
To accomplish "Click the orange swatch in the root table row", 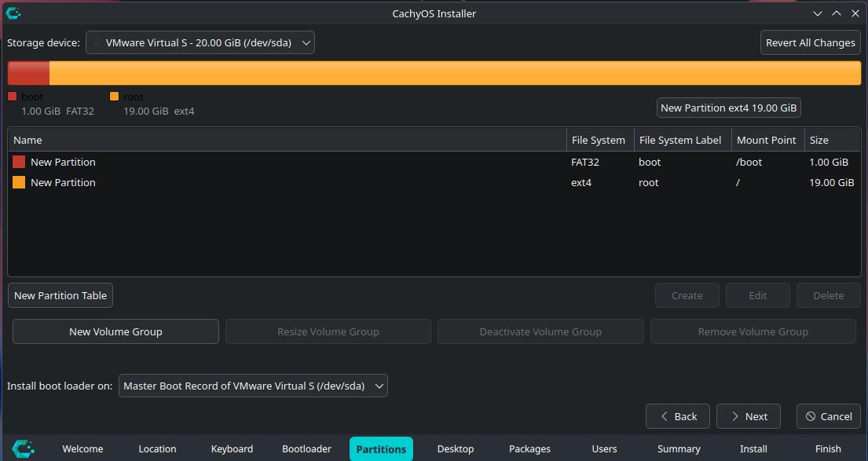I will click(x=19, y=182).
